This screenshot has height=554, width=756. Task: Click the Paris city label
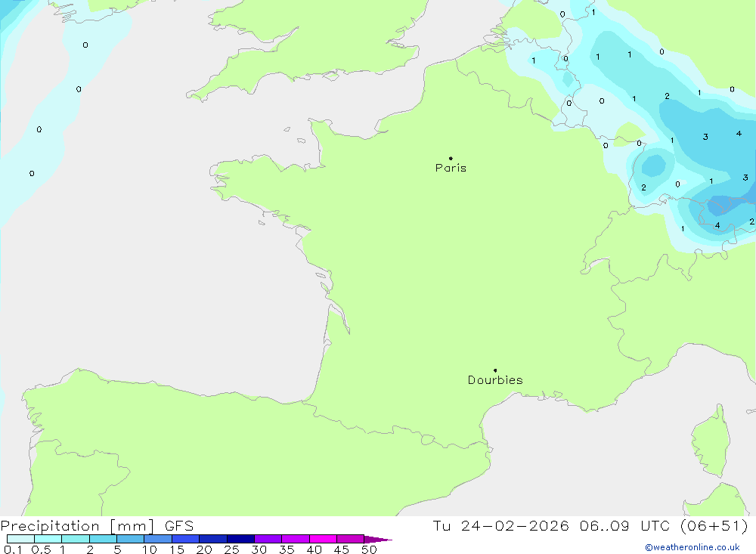[x=451, y=168]
